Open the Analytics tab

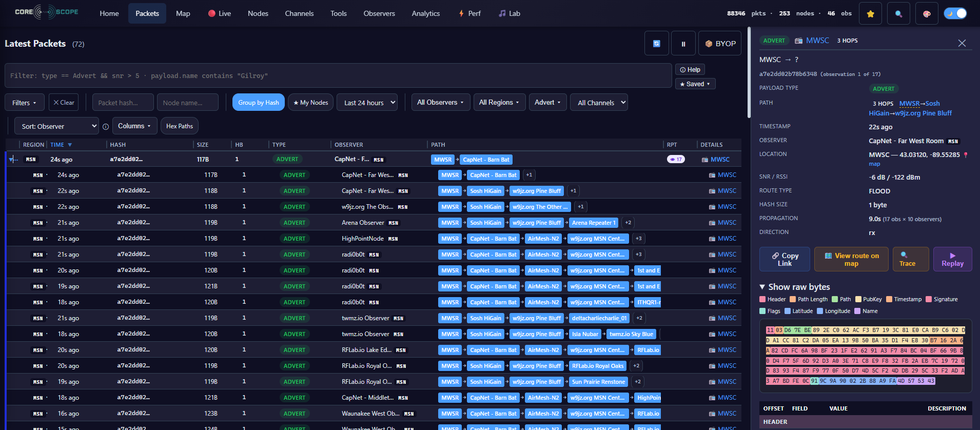(426, 13)
